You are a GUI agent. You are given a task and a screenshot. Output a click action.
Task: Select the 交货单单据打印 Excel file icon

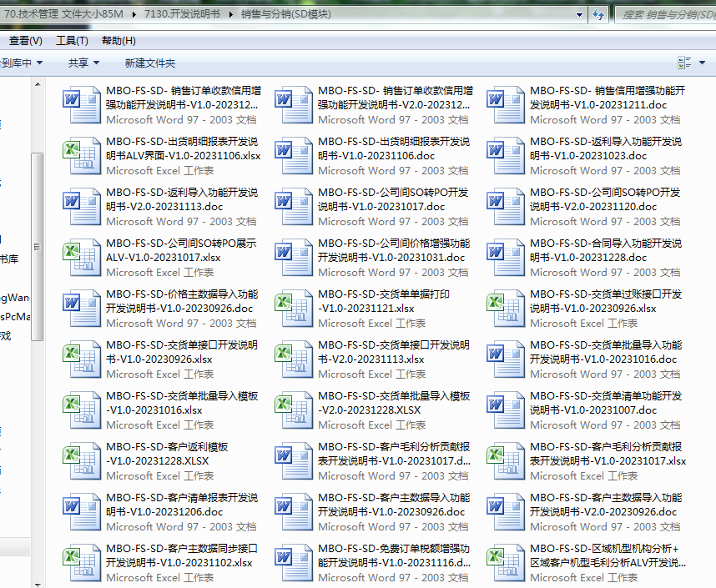[x=293, y=309]
